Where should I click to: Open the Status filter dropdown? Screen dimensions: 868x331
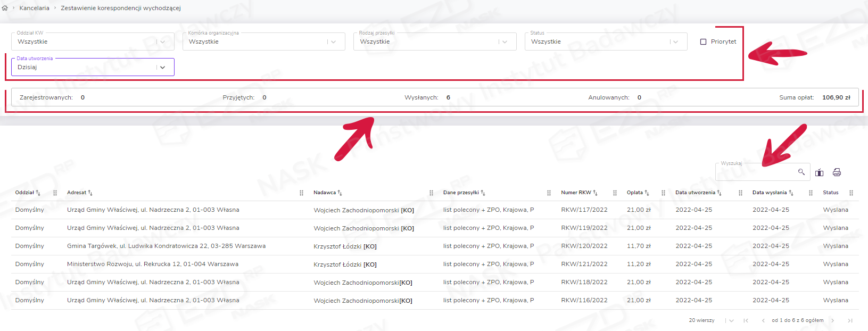pos(675,42)
